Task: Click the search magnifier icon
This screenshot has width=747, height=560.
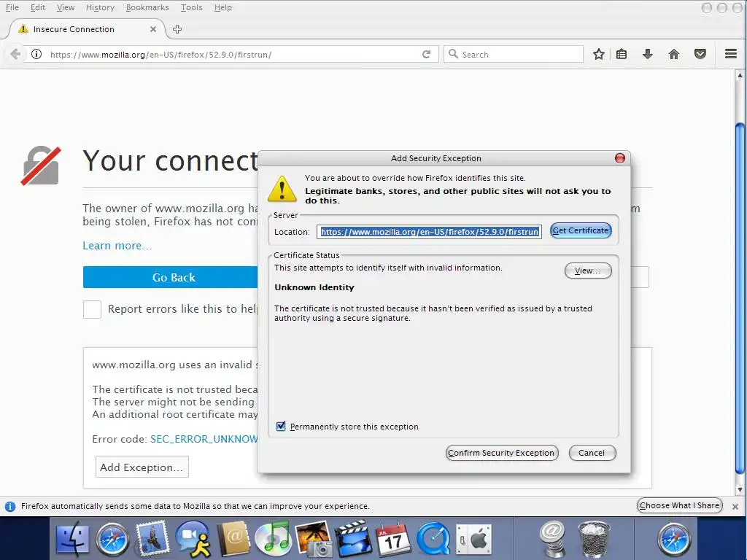Action: click(x=454, y=54)
